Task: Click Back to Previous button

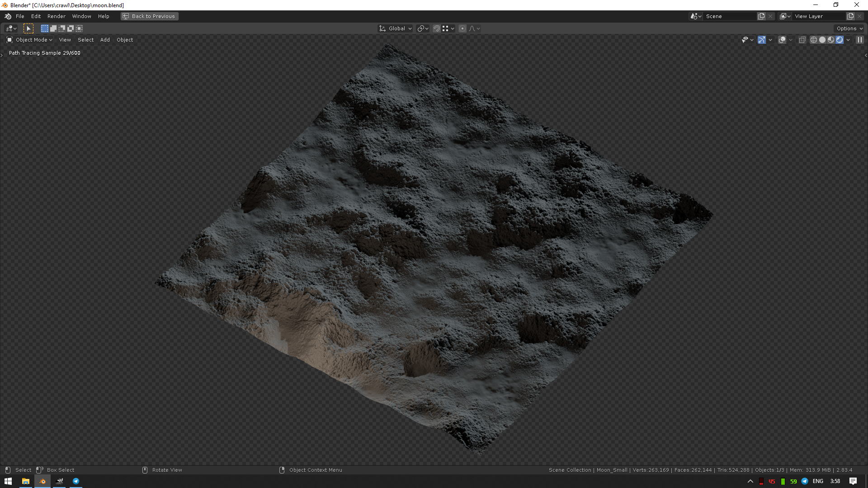Action: (150, 16)
